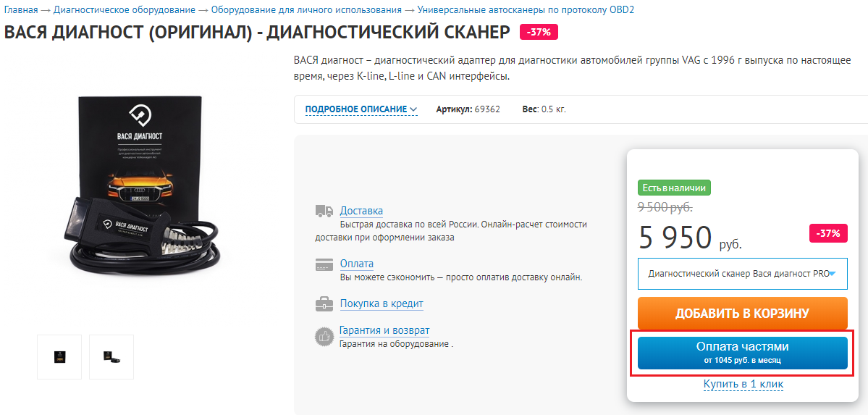Select the second product thumbnail image

click(x=111, y=356)
